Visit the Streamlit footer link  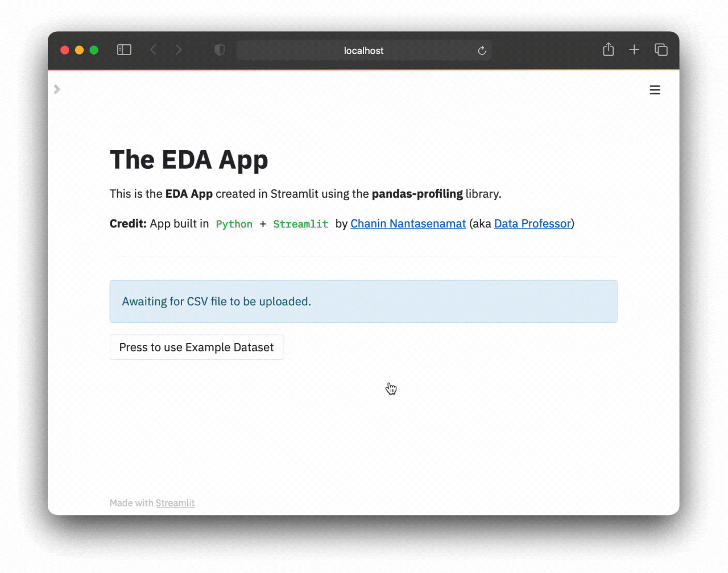[175, 503]
